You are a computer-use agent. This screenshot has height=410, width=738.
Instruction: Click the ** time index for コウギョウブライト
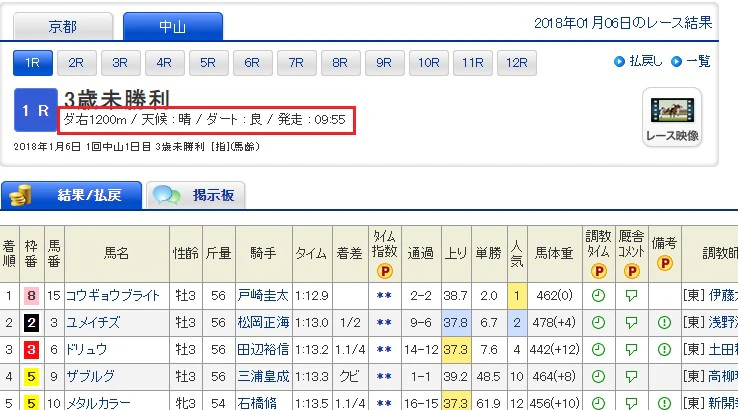pyautogui.click(x=384, y=296)
